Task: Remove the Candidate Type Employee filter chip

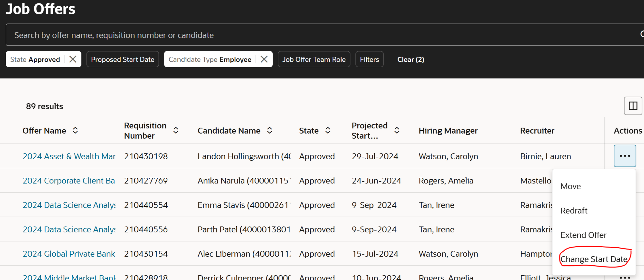Action: (x=264, y=59)
